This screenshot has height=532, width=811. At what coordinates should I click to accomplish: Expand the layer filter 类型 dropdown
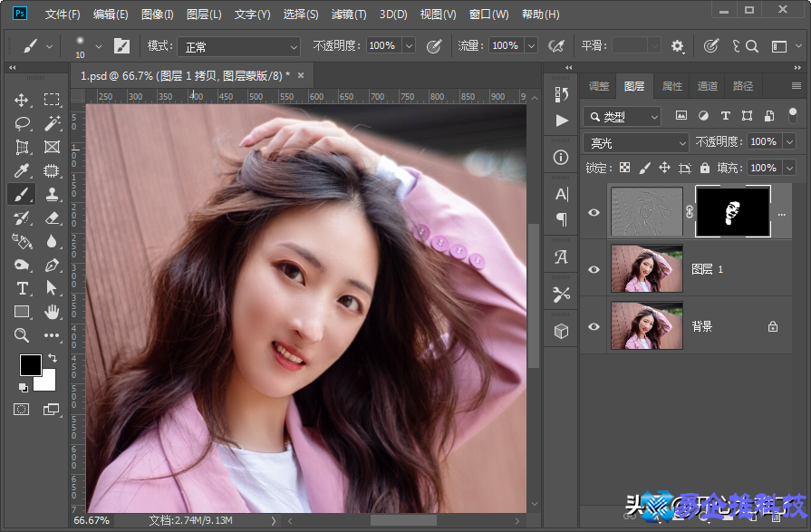623,117
